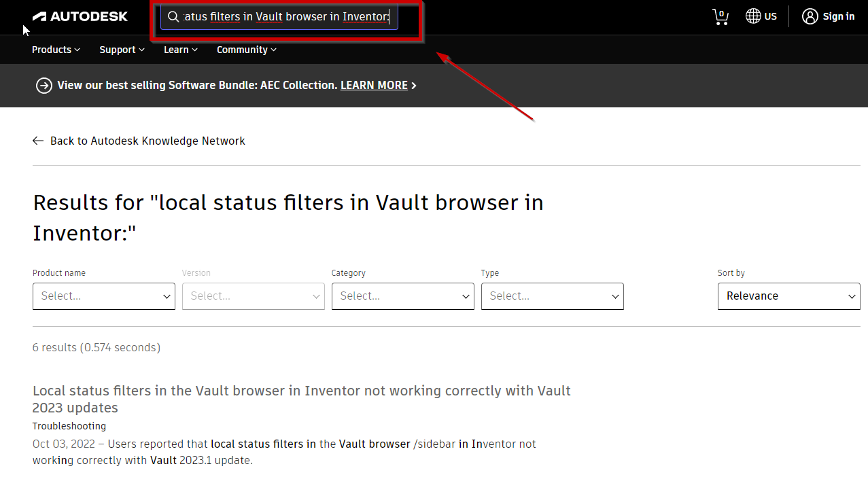
Task: Click the Sign in account icon
Action: 809,16
